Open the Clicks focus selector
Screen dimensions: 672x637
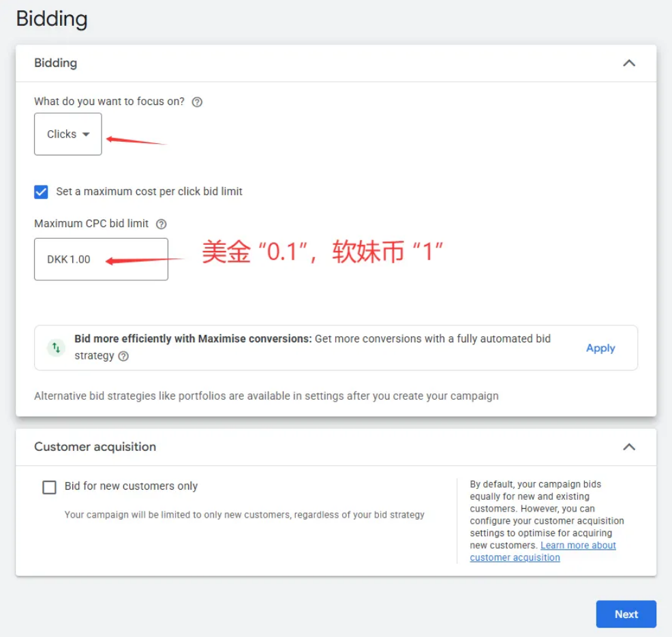point(67,134)
